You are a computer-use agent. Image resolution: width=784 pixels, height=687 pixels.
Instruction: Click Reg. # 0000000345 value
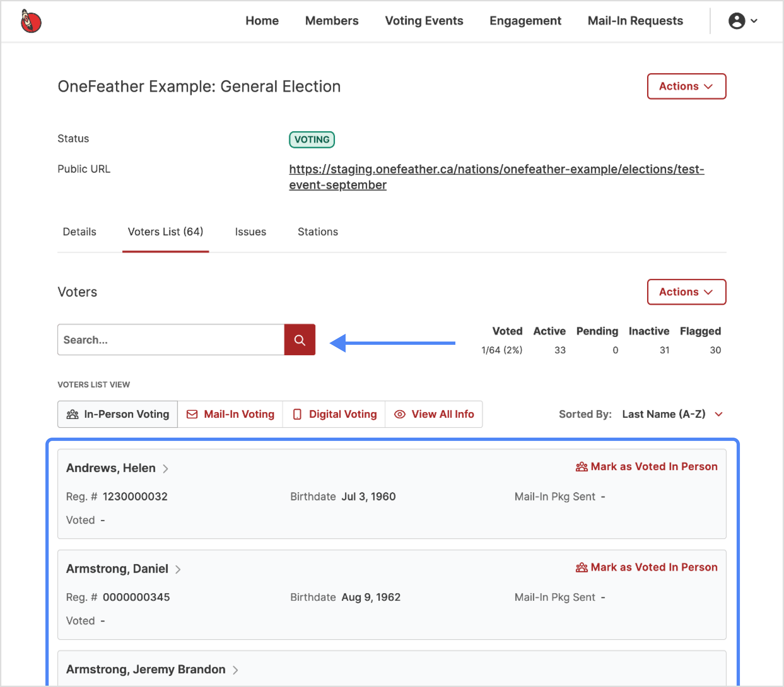[137, 597]
